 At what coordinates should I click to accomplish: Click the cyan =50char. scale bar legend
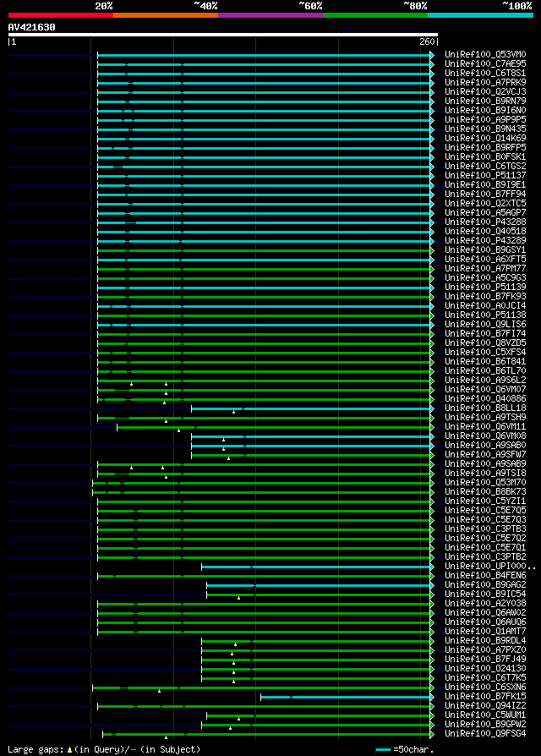coord(383,750)
